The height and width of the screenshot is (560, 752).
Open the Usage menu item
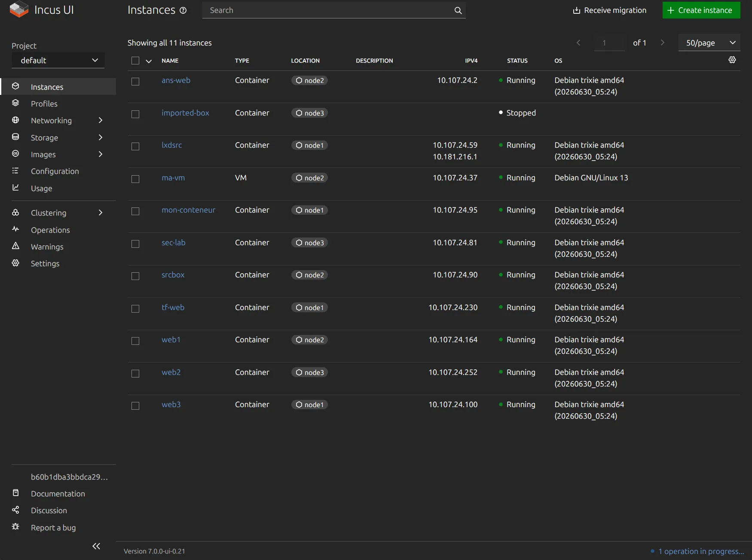pyautogui.click(x=58, y=188)
